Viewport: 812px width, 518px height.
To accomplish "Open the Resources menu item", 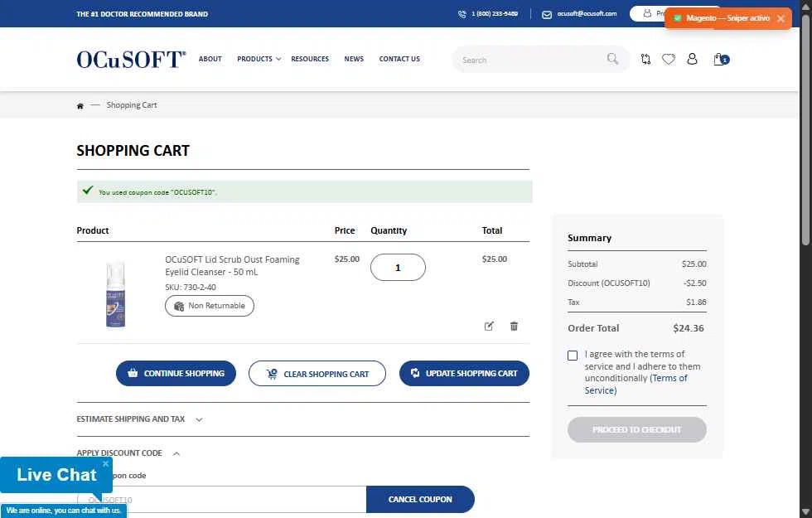I will (x=310, y=59).
